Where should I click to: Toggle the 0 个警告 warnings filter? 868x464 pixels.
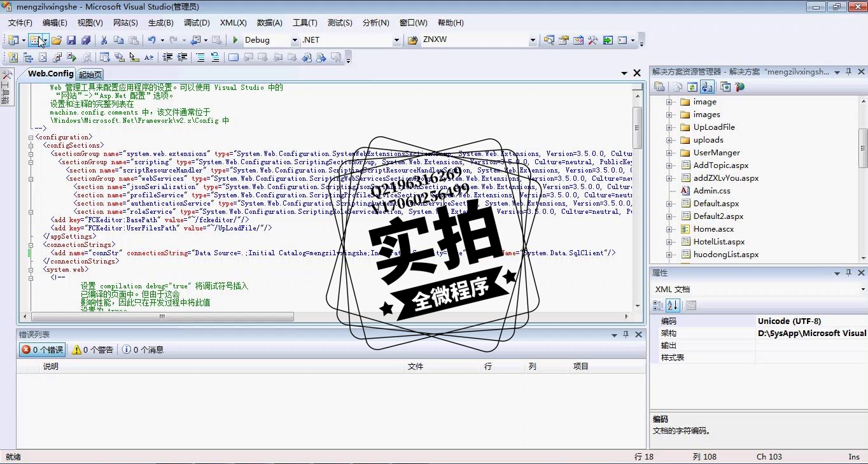coord(92,349)
